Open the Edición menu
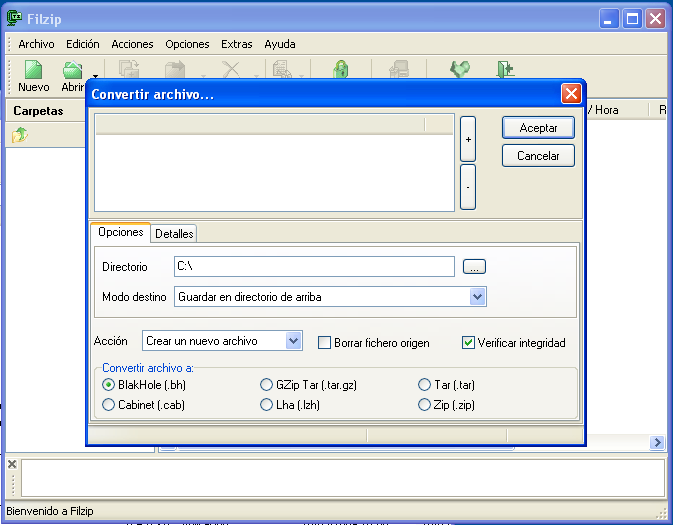 pyautogui.click(x=82, y=44)
